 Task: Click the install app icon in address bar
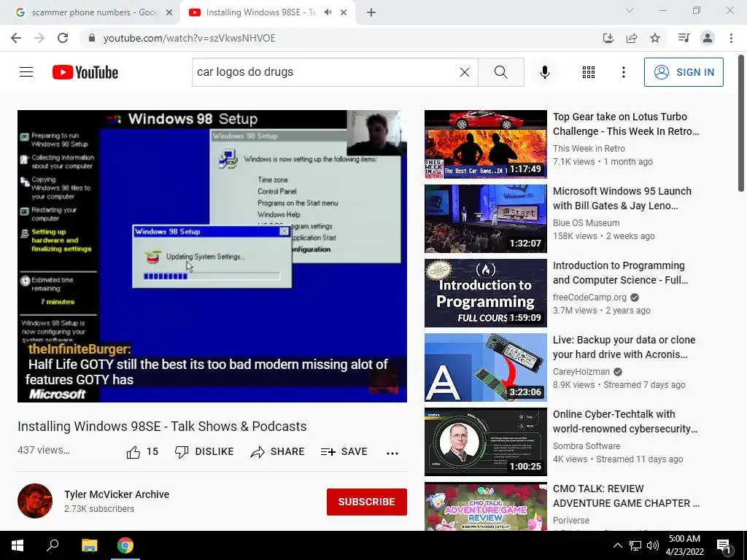tap(608, 38)
